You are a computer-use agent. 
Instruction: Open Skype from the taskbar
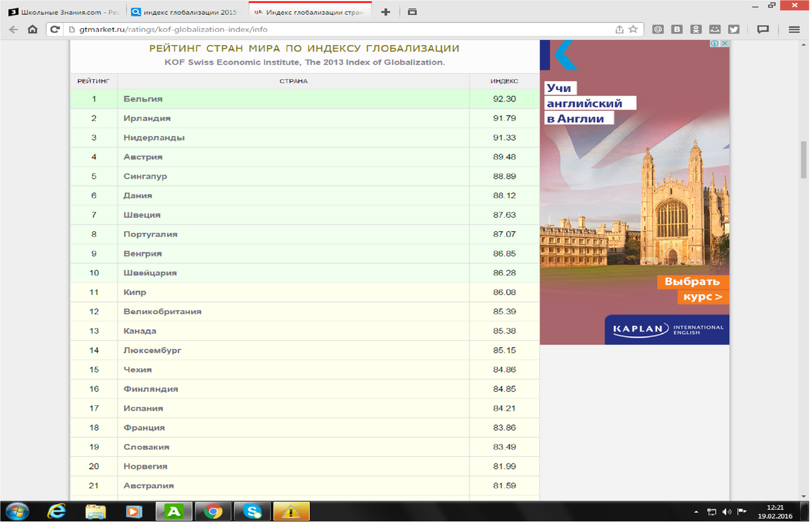pos(252,511)
